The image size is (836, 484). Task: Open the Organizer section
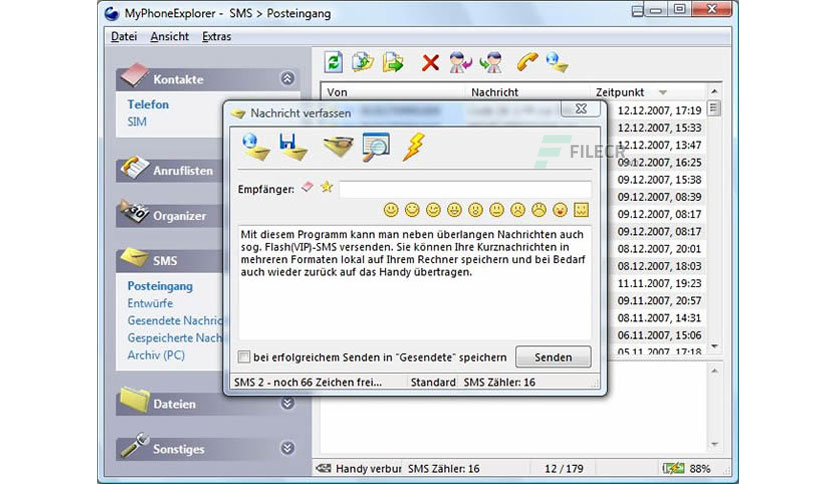(x=179, y=216)
